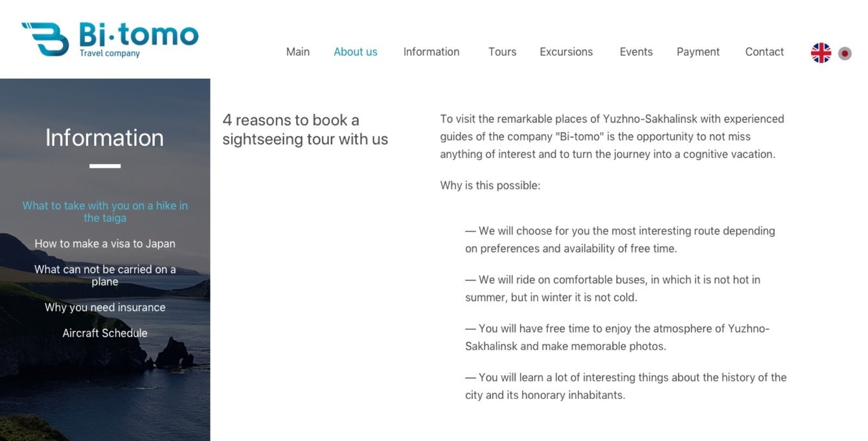Click the "Why is this possible:" text
This screenshot has width=868, height=441.
tap(490, 185)
